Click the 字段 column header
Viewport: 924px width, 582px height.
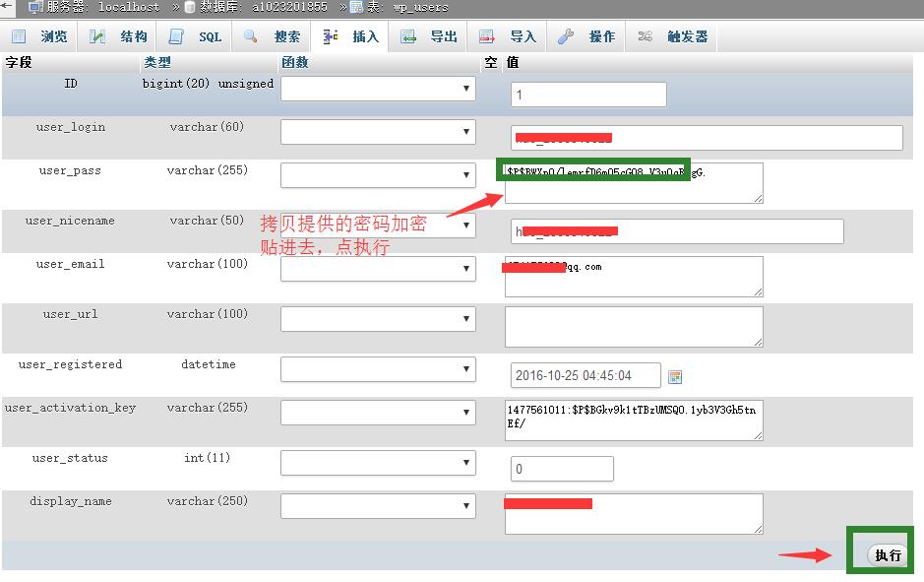tap(19, 62)
